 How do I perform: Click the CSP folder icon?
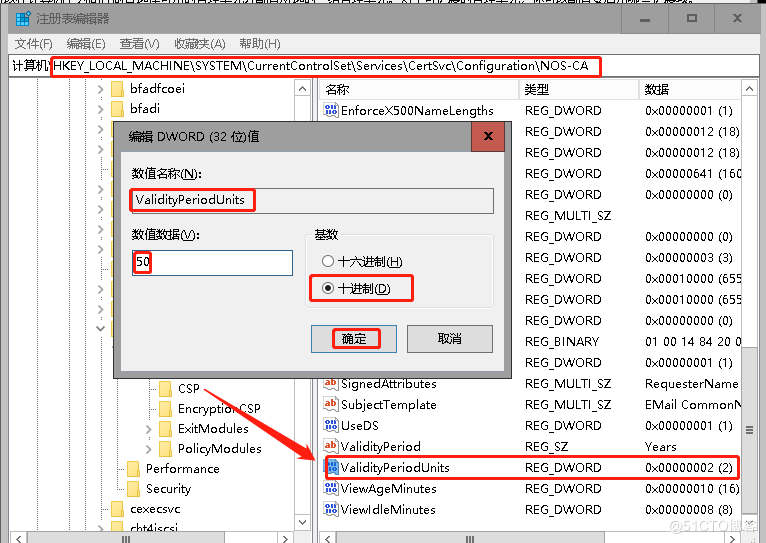(166, 389)
